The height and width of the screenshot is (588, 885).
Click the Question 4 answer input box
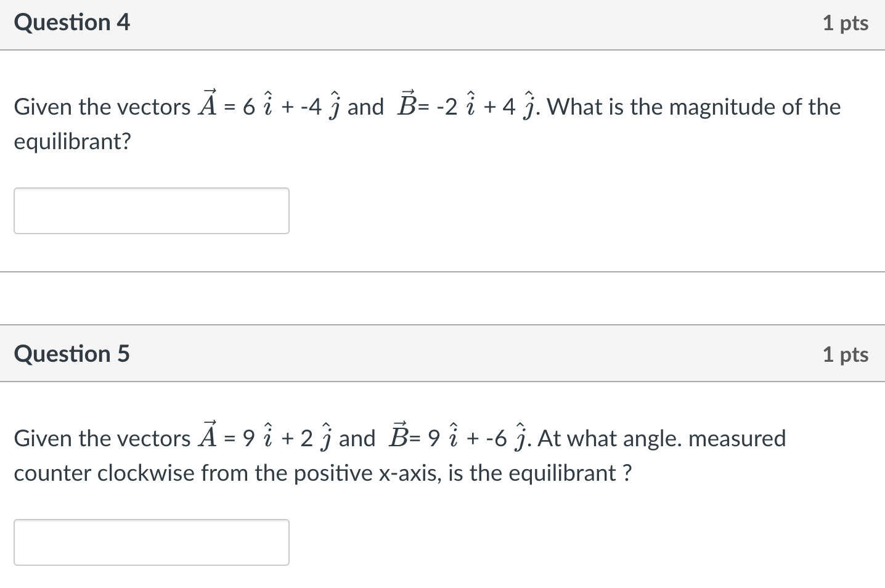(x=152, y=210)
